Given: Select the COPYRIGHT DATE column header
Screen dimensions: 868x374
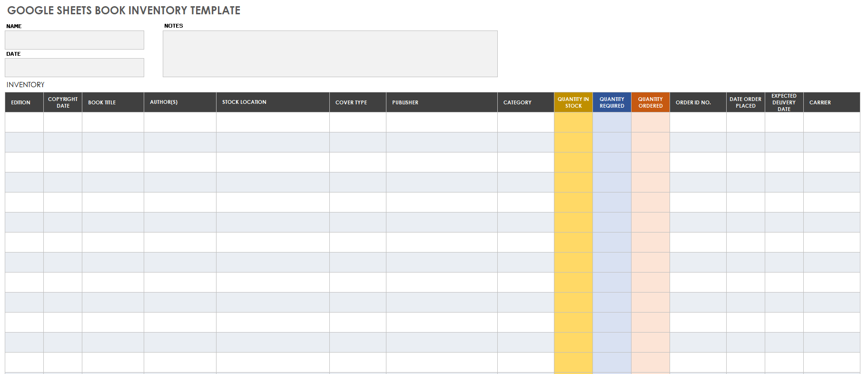Looking at the screenshot, I should 63,102.
